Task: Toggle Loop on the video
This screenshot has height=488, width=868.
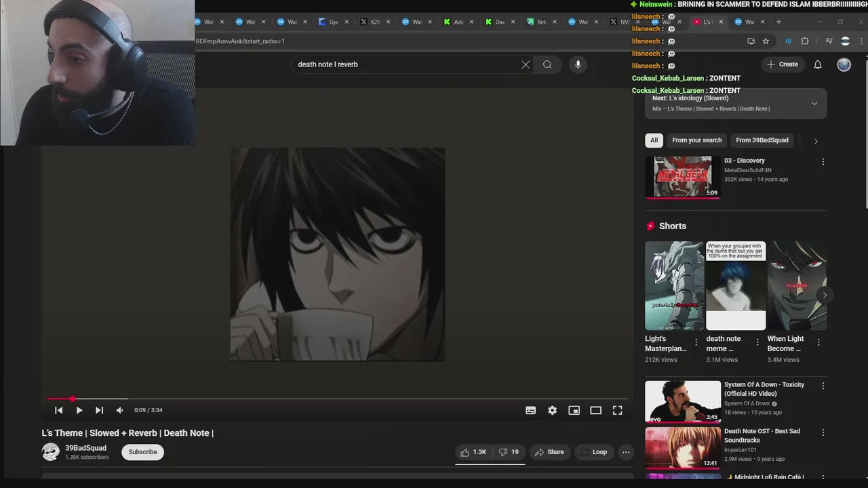Action: click(x=593, y=452)
